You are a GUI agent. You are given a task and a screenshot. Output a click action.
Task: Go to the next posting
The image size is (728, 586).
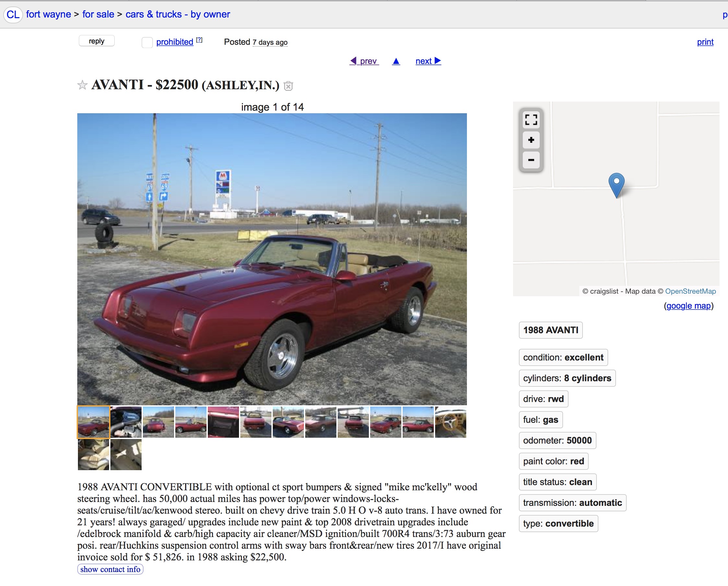point(428,61)
